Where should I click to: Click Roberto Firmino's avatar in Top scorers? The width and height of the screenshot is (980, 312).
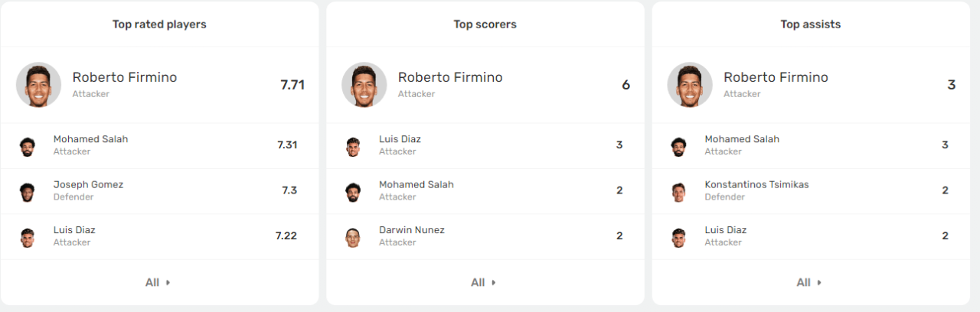364,85
